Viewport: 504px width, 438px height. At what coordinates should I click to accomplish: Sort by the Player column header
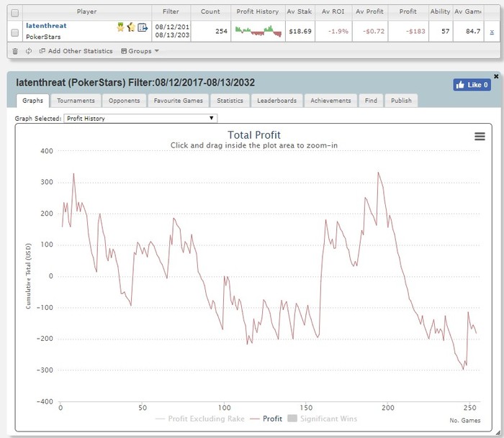tap(87, 12)
